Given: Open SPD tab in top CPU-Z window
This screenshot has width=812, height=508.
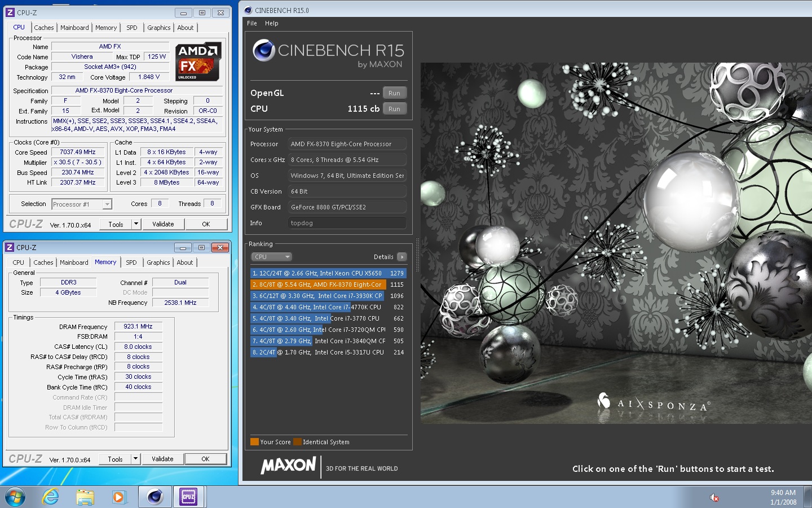Looking at the screenshot, I should pyautogui.click(x=132, y=28).
